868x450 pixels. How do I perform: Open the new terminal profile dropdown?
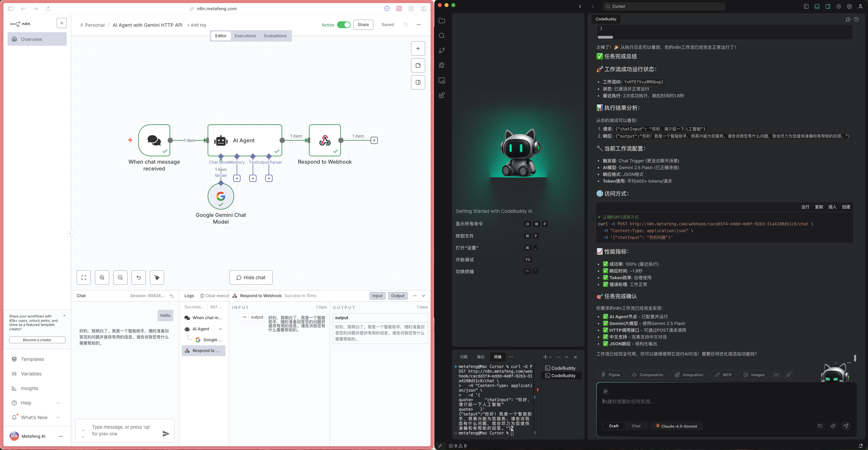click(x=551, y=357)
